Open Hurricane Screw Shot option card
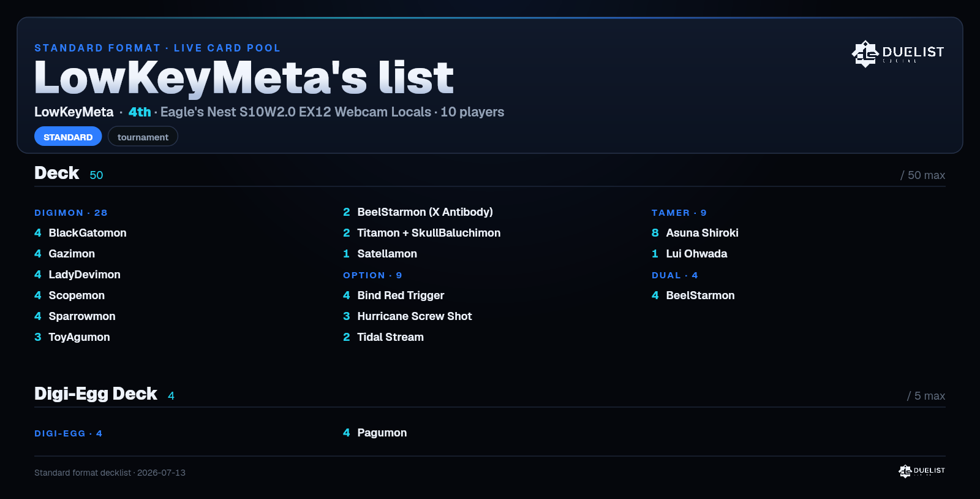This screenshot has width=980, height=499. coord(407,316)
